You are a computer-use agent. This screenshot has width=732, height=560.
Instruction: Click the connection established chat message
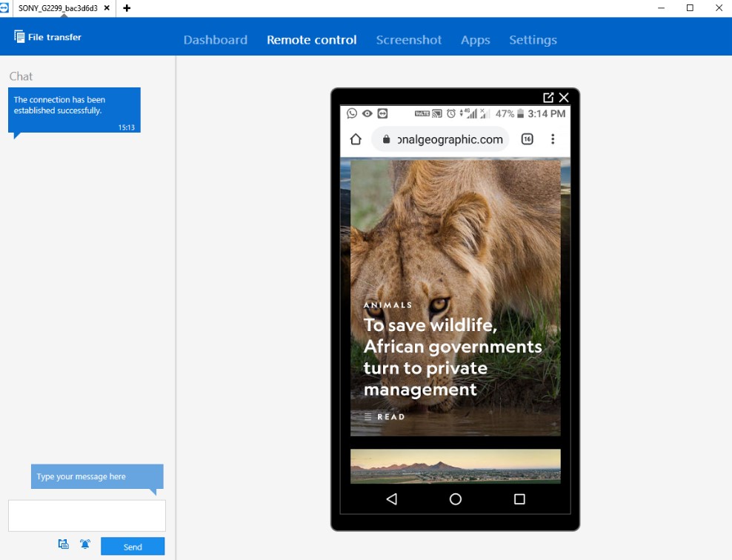point(74,110)
